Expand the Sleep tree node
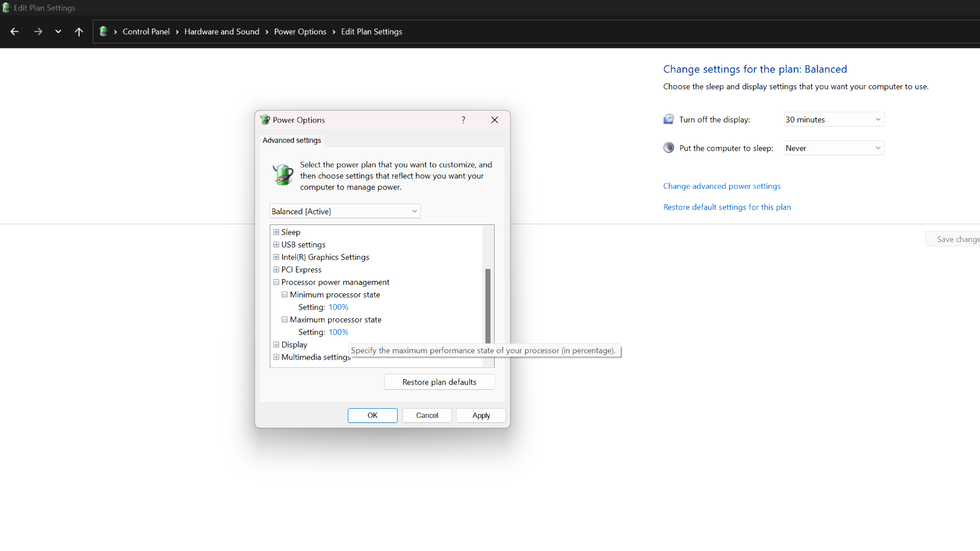The image size is (980, 551). click(x=276, y=232)
